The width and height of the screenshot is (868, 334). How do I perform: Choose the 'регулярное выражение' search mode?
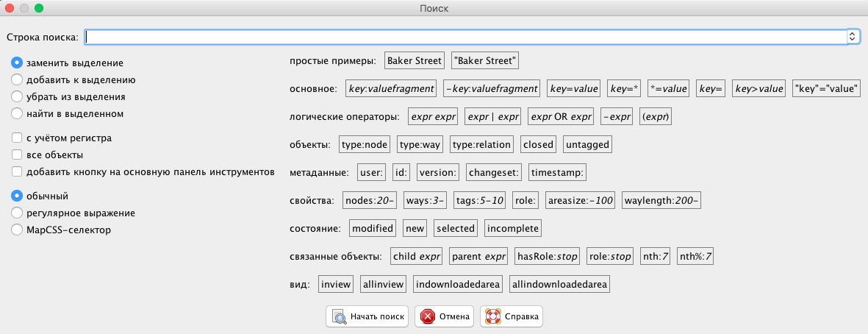pos(17,213)
